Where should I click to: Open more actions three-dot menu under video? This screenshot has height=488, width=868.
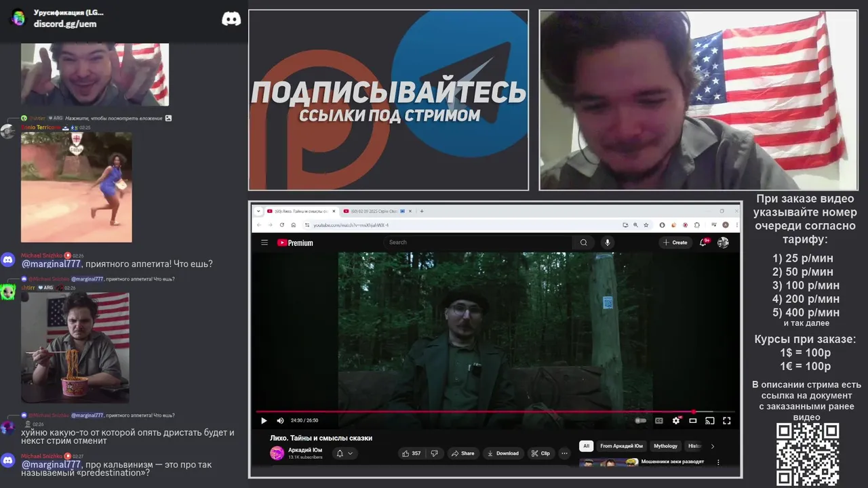pyautogui.click(x=564, y=453)
